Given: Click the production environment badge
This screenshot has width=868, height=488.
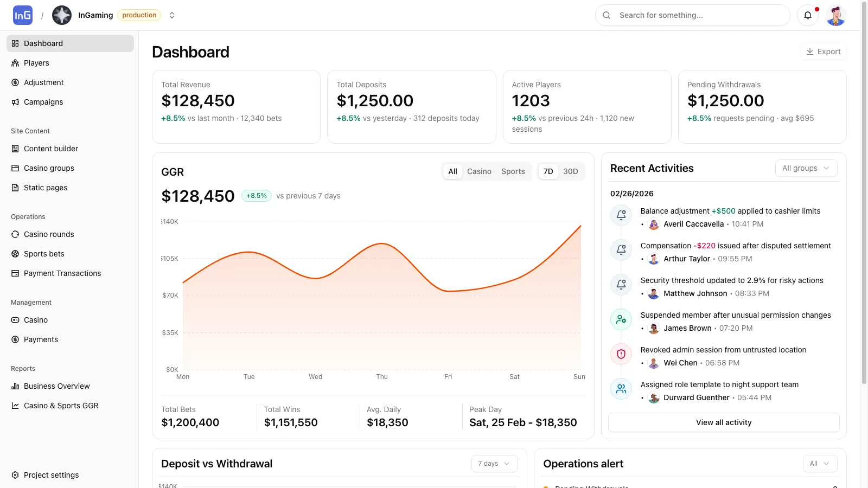Looking at the screenshot, I should (x=139, y=15).
